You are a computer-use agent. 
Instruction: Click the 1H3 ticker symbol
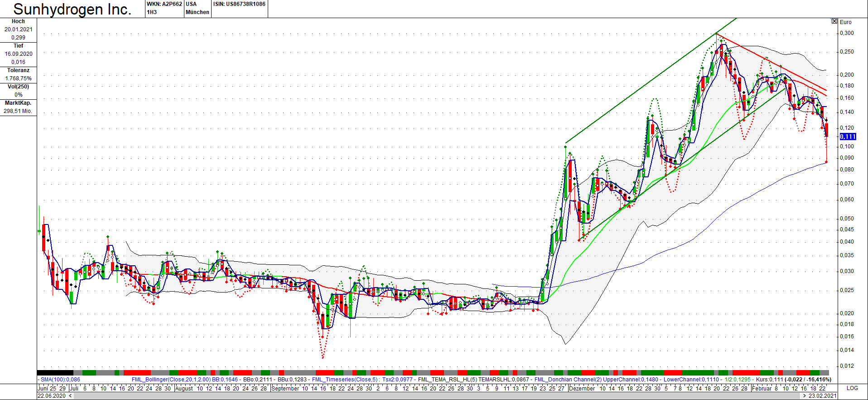[x=152, y=12]
